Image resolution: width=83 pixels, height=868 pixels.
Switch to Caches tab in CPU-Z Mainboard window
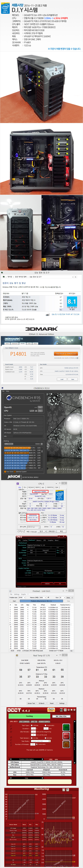pyautogui.click(x=25, y=540)
